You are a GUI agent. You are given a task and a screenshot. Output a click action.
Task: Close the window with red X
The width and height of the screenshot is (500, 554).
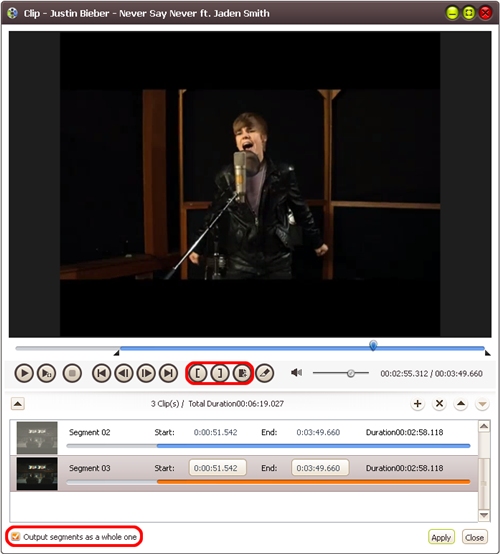point(486,13)
